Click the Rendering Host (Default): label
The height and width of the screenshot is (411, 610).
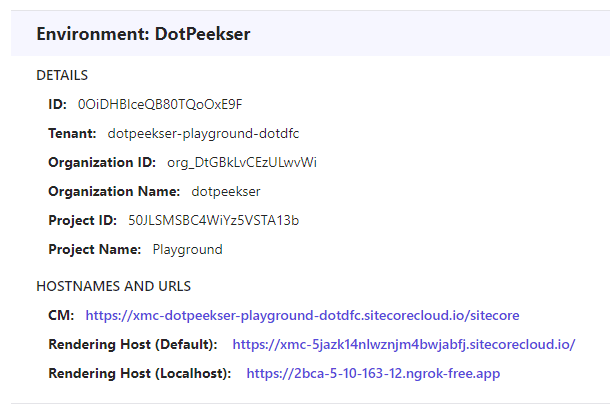click(x=133, y=344)
